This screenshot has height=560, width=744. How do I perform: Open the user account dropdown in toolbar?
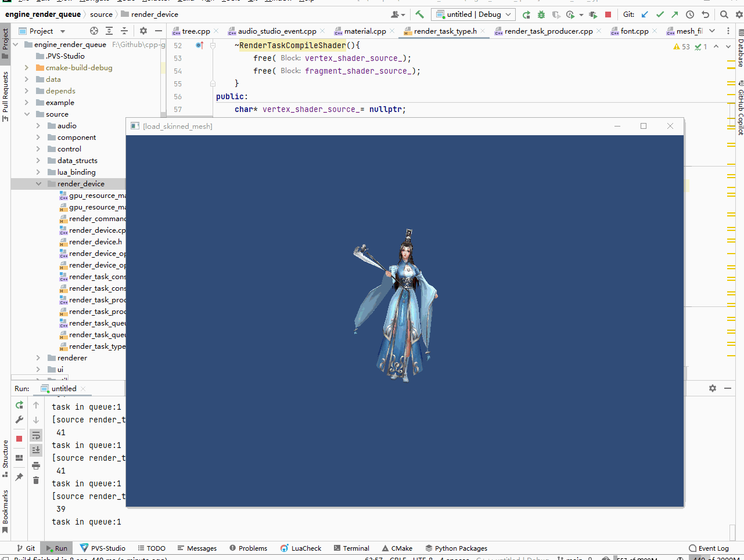(398, 15)
